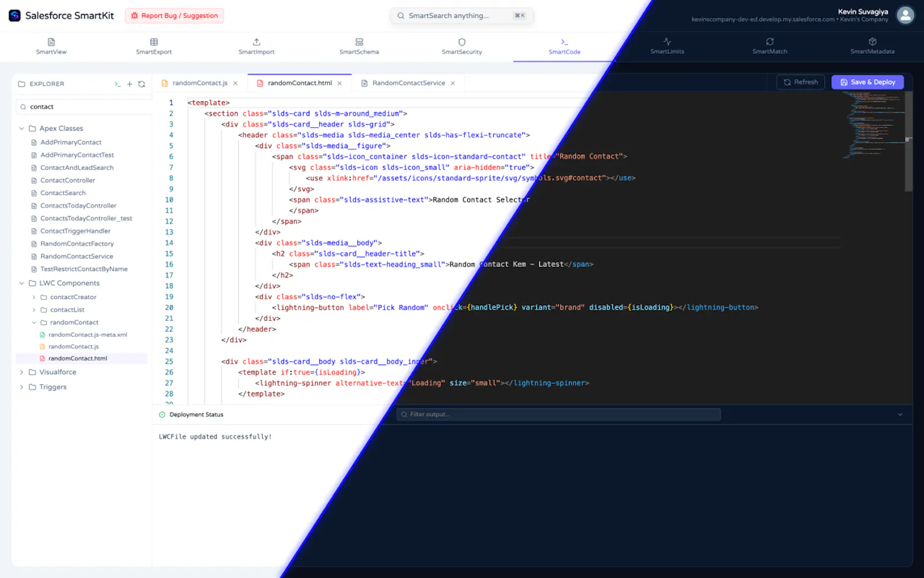Expand the contactCreator component folder

tap(34, 297)
